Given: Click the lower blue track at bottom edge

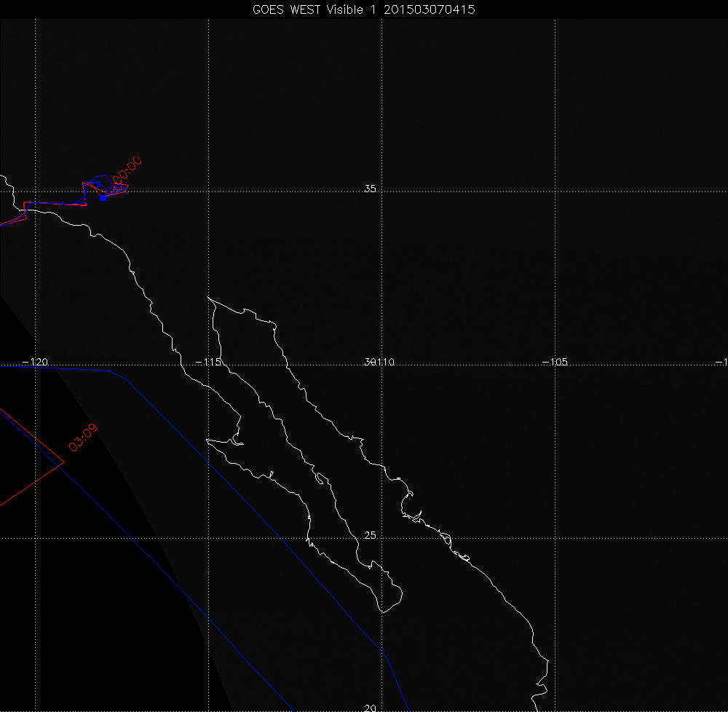Looking at the screenshot, I should click(290, 706).
